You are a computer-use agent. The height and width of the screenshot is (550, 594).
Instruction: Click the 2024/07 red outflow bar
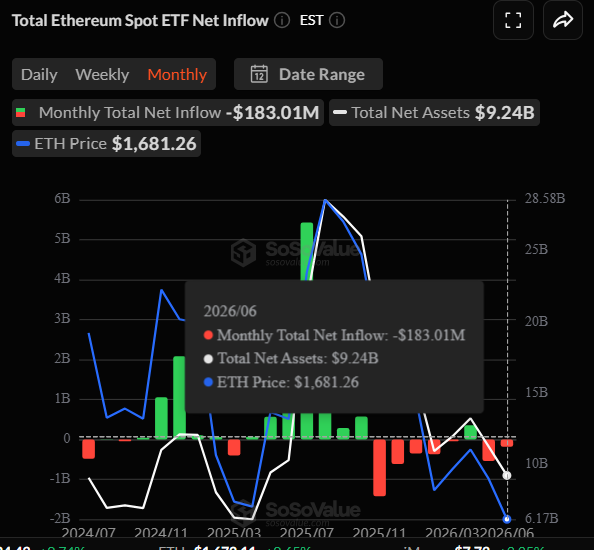click(89, 449)
